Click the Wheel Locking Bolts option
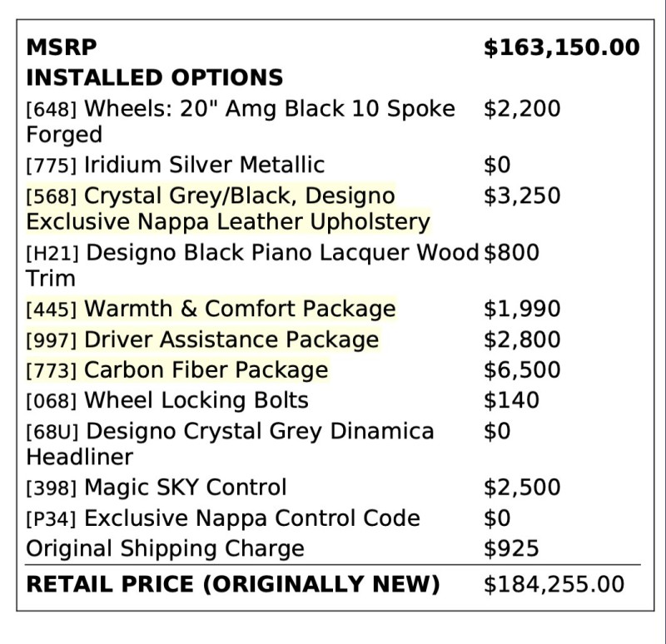Image resolution: width=666 pixels, height=644 pixels. pos(167,400)
